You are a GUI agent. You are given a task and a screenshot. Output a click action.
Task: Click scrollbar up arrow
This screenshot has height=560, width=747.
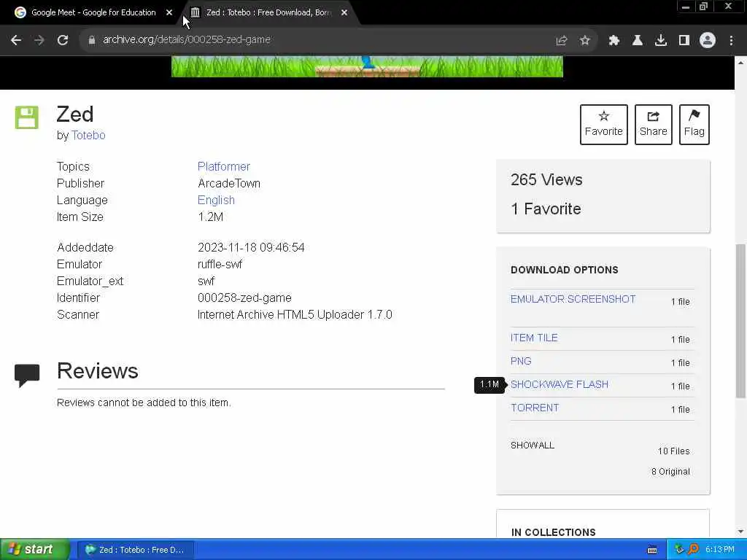pos(740,62)
